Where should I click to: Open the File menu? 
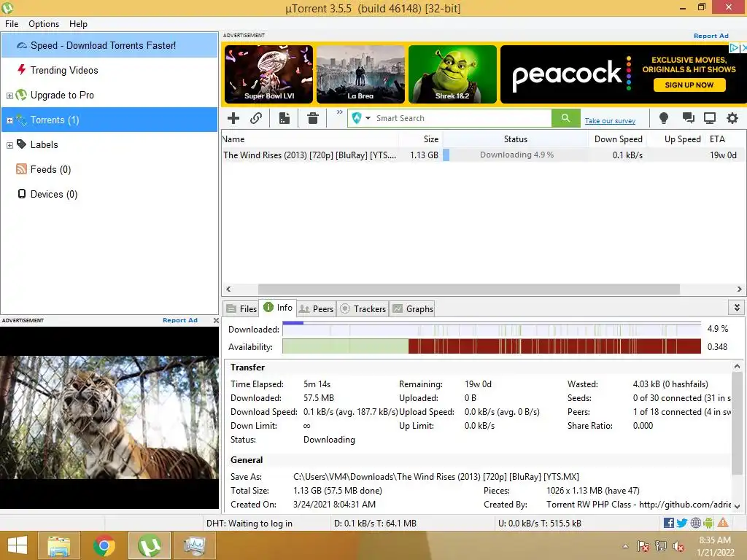(12, 24)
